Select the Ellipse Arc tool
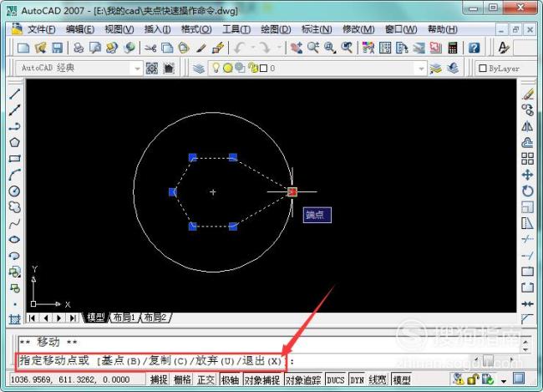This screenshot has width=543, height=392. (14, 256)
